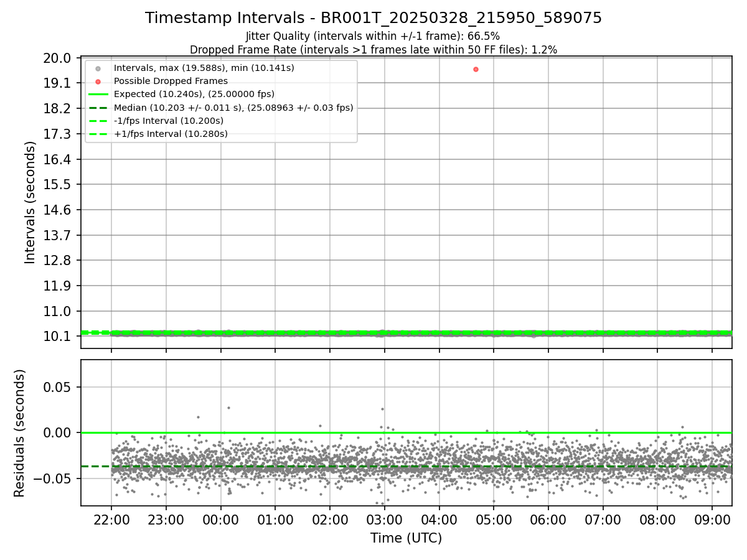
Task: Click the y-axis tick label 14.6
Action: (x=59, y=210)
